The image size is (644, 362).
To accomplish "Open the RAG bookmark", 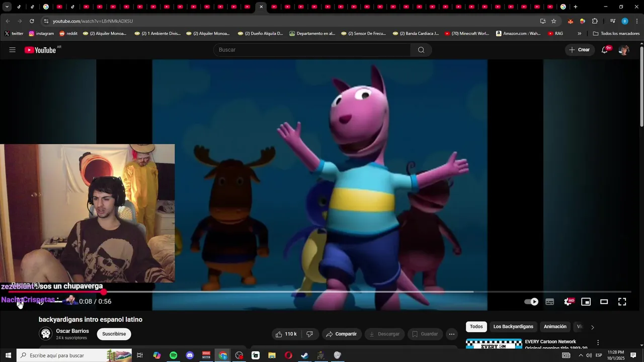I will coord(555,34).
